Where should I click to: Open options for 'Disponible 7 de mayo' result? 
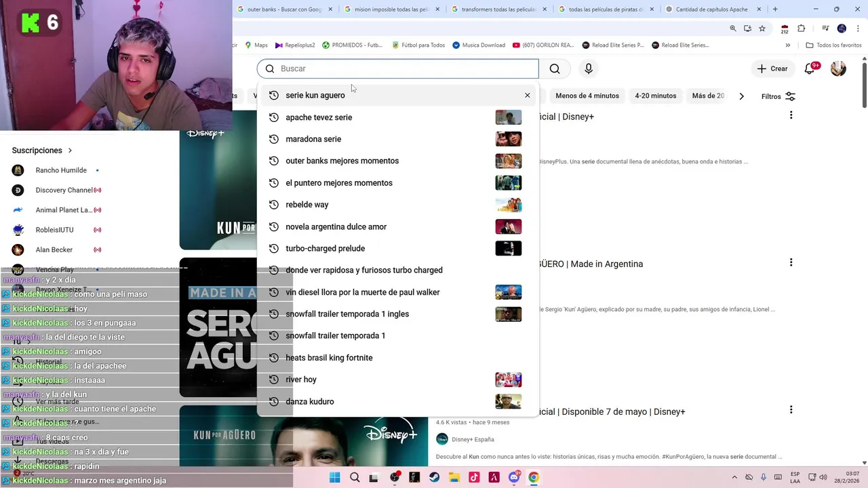791,409
